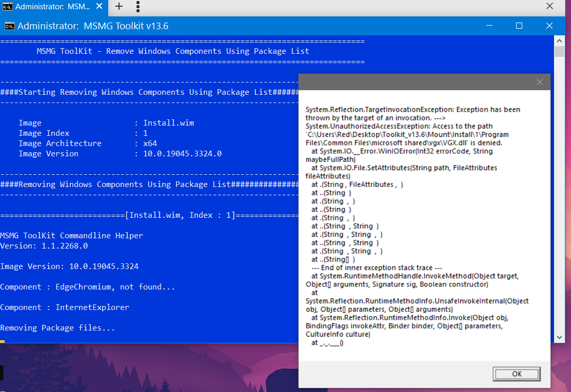This screenshot has height=392, width=571.
Task: Click the console vertical scrollbar thumb
Action: tap(559, 51)
